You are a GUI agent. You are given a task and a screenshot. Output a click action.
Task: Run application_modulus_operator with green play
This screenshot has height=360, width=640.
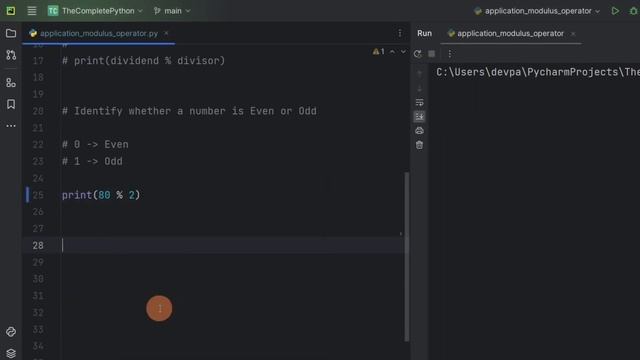615,11
